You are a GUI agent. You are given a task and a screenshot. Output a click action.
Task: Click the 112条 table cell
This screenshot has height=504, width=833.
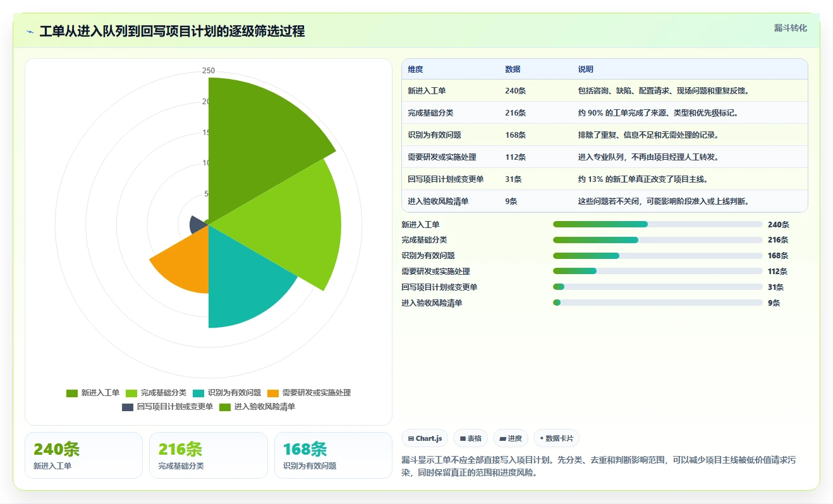tap(515, 157)
